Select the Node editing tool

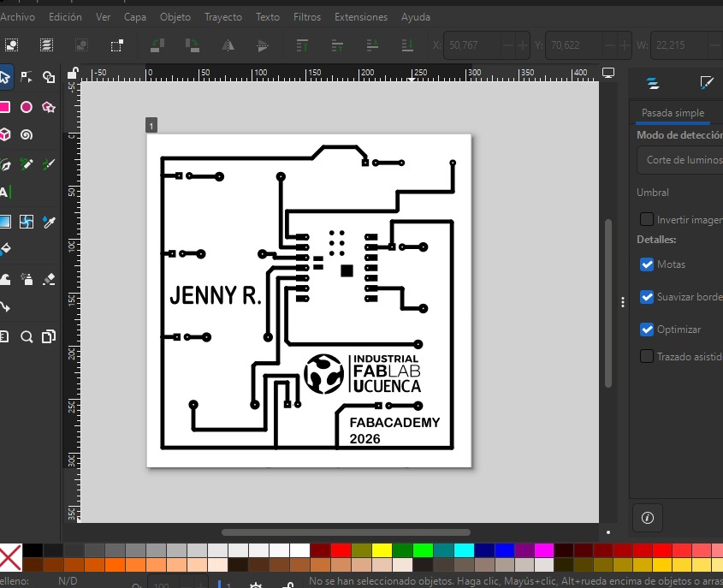point(27,76)
